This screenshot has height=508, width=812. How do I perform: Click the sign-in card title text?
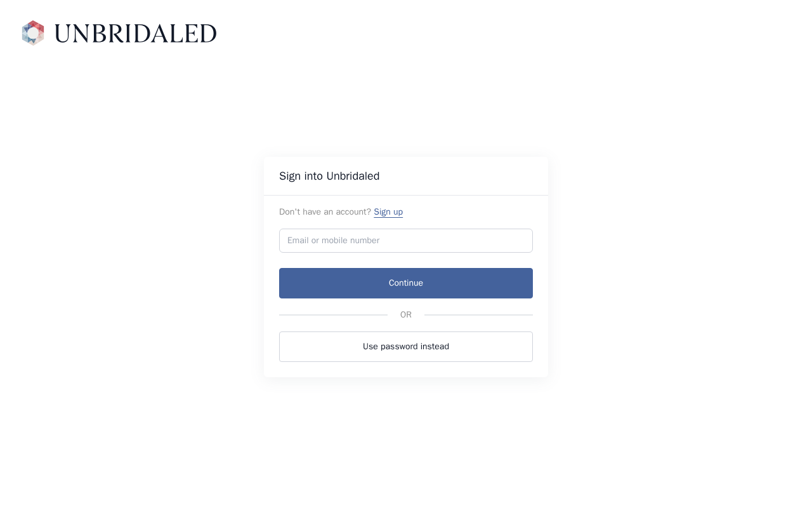click(x=329, y=177)
